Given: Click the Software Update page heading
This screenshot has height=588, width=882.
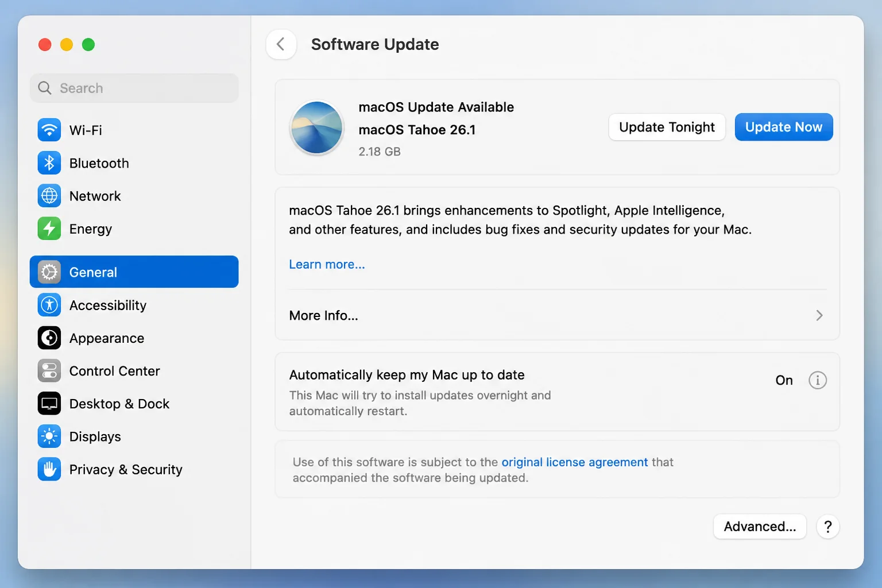Looking at the screenshot, I should click(375, 44).
